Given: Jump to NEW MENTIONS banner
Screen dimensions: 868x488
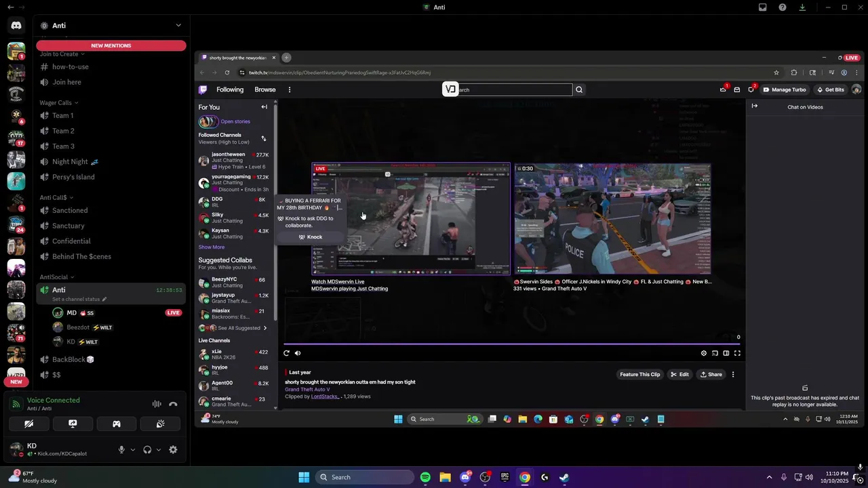Looking at the screenshot, I should pyautogui.click(x=111, y=45).
